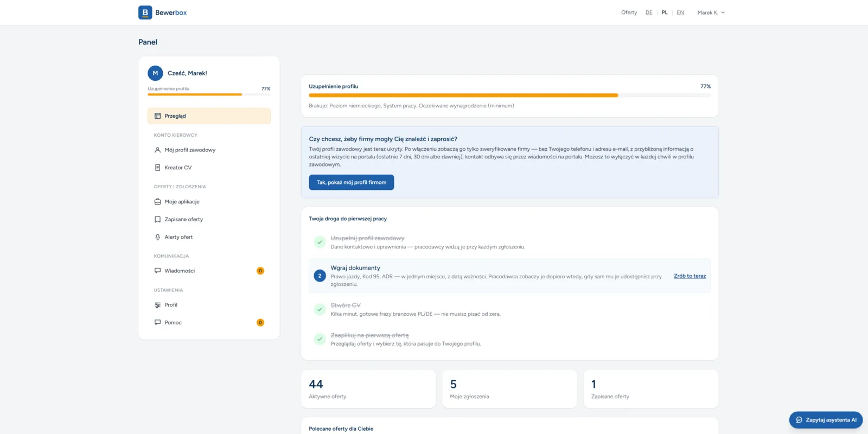
Task: Select the Przegląd sidebar tab
Action: (209, 116)
